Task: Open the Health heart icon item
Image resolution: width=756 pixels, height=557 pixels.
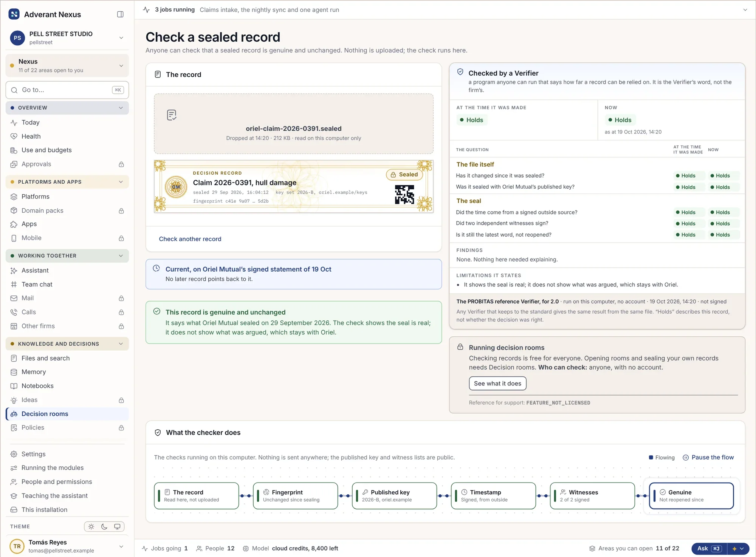Action: click(14, 136)
